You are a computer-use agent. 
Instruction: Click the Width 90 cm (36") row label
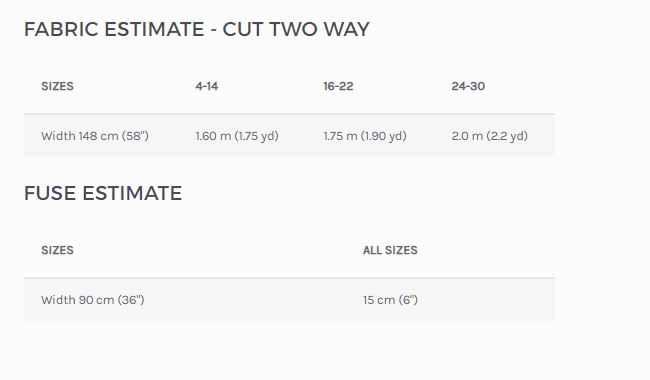click(x=93, y=300)
